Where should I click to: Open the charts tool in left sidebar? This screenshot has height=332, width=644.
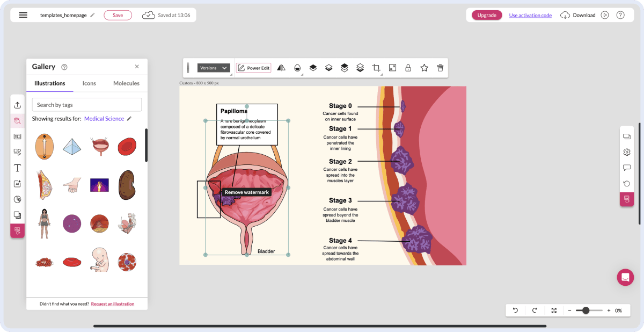pyautogui.click(x=17, y=199)
